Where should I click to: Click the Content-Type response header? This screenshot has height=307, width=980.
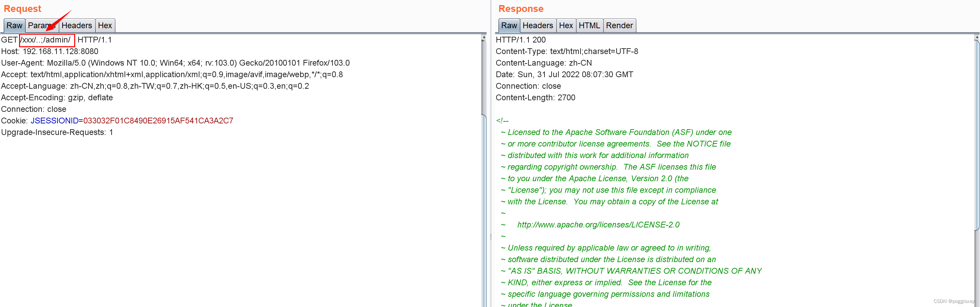pyautogui.click(x=567, y=51)
